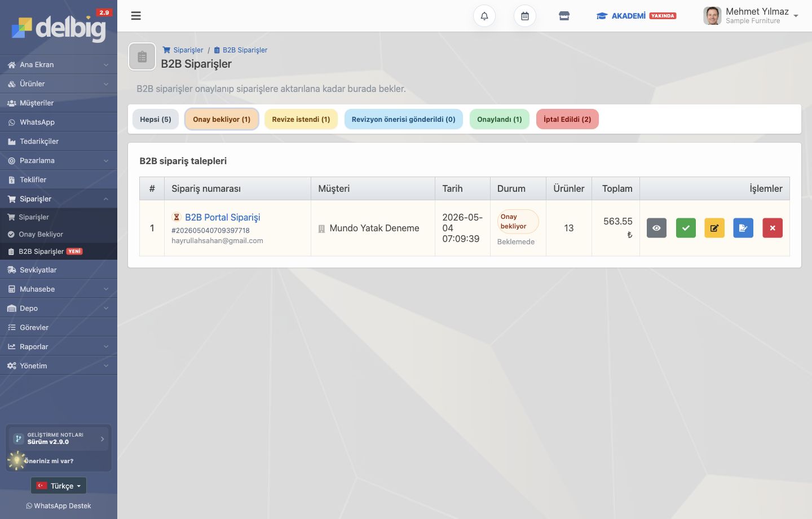Click the Pazarlama target icon

pos(11,161)
